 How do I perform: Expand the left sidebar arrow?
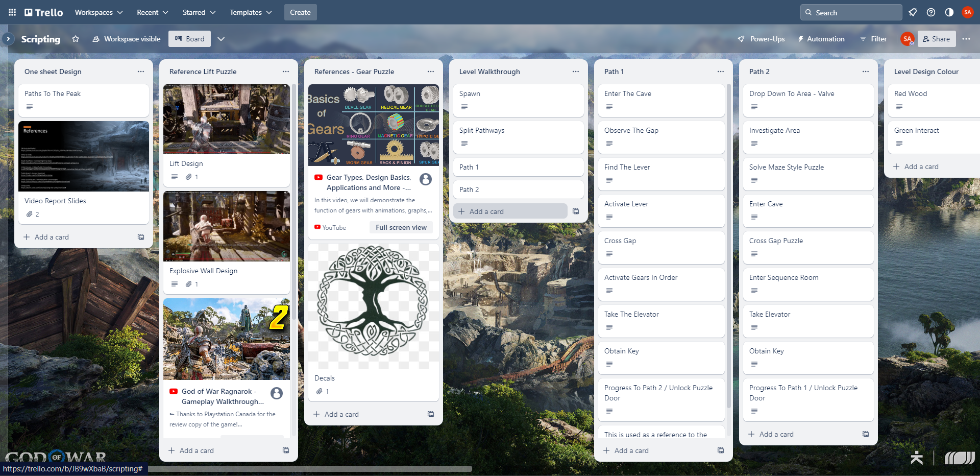[x=8, y=39]
